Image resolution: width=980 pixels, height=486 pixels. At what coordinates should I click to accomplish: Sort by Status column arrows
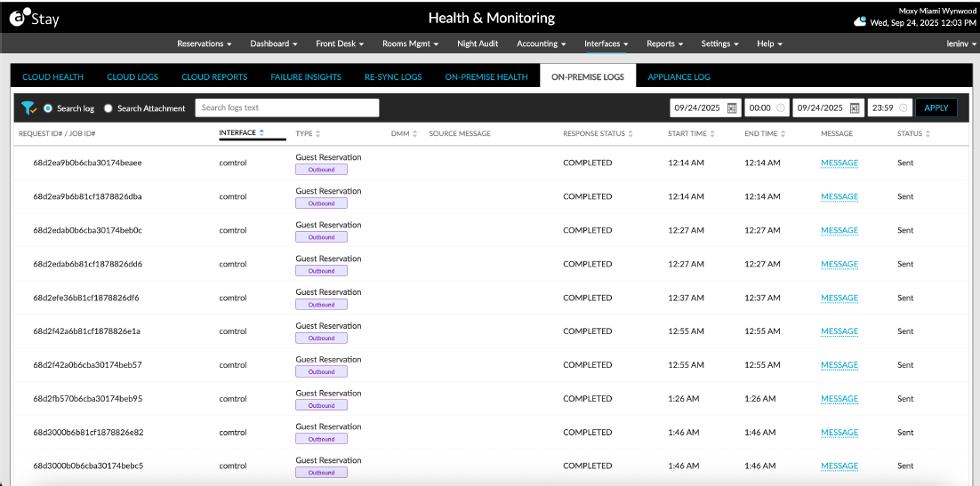[928, 133]
